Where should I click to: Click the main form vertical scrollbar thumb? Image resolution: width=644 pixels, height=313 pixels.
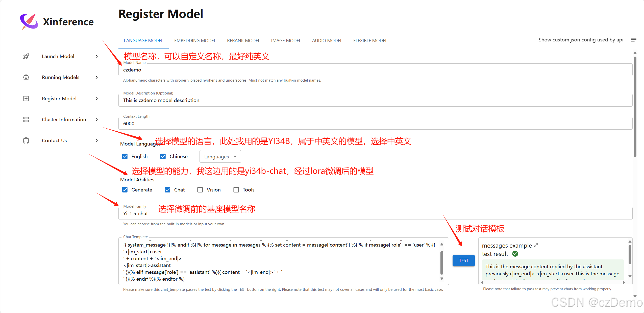(635, 107)
